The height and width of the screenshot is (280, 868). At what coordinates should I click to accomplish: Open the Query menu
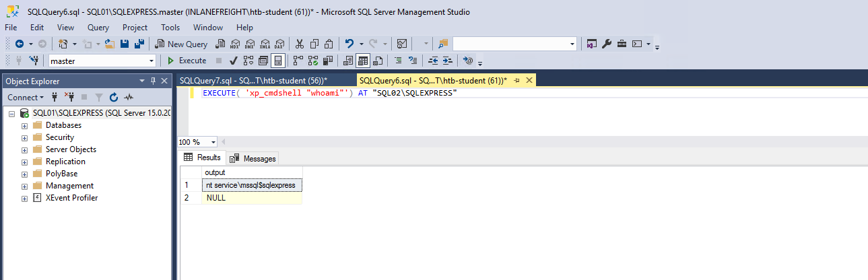point(98,28)
